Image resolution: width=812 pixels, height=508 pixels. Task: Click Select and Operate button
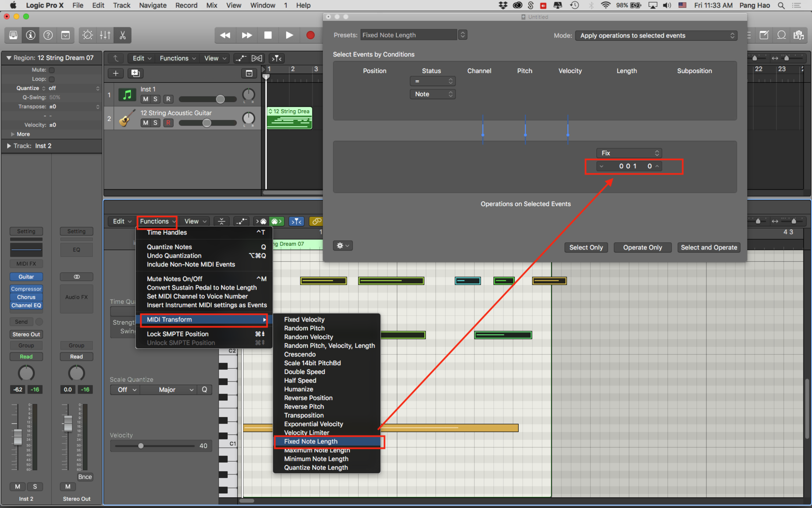709,247
